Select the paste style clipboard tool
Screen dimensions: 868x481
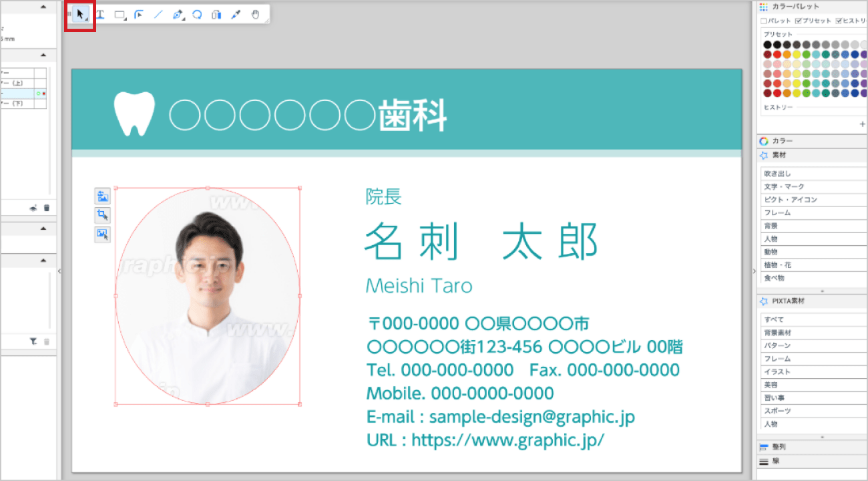click(x=216, y=14)
